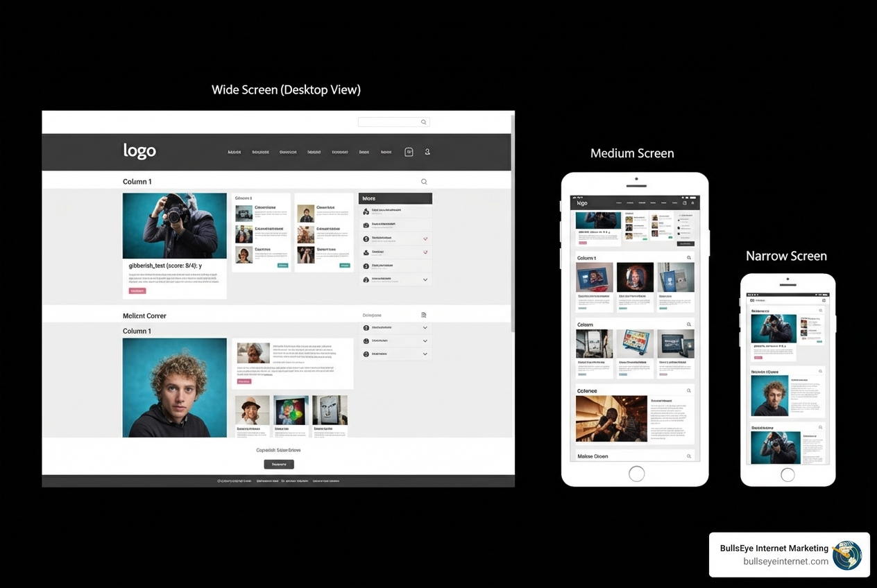Open the elderly woman with glasses thumbnail

click(253, 353)
